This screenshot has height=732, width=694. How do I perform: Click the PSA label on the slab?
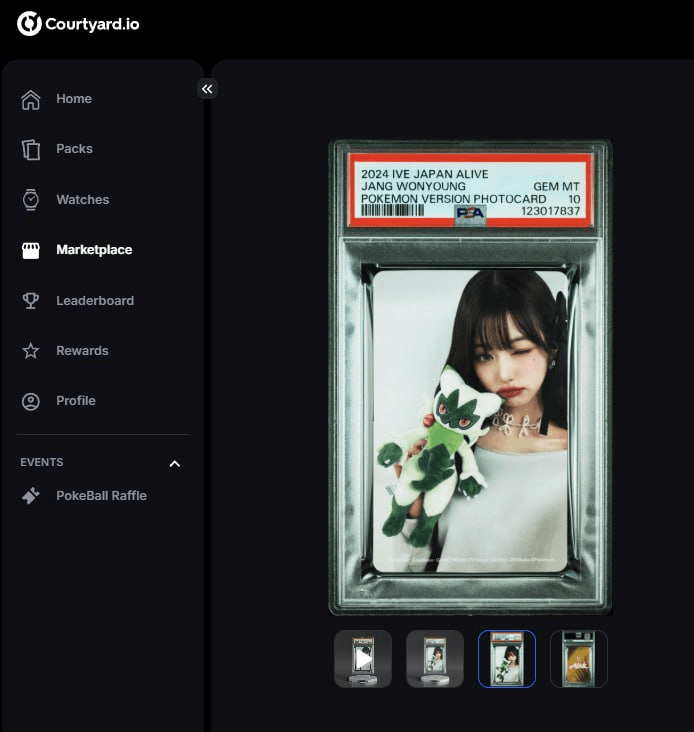470,190
